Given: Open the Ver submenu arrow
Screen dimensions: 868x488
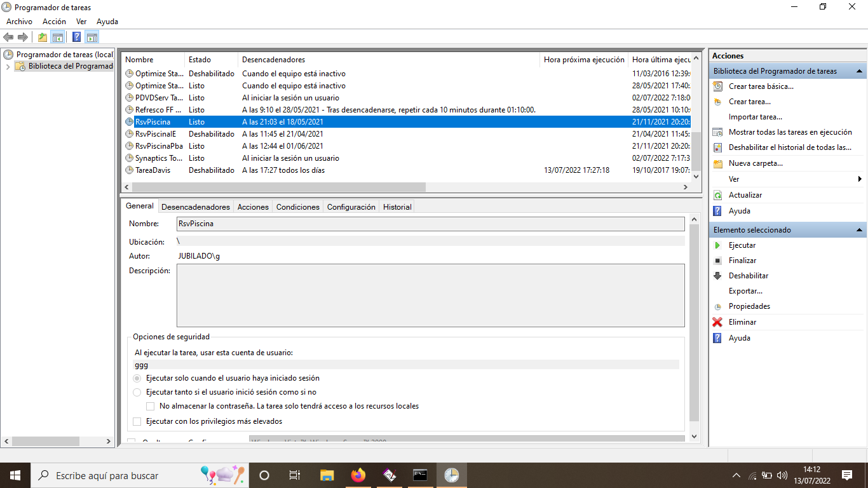Looking at the screenshot, I should 859,179.
